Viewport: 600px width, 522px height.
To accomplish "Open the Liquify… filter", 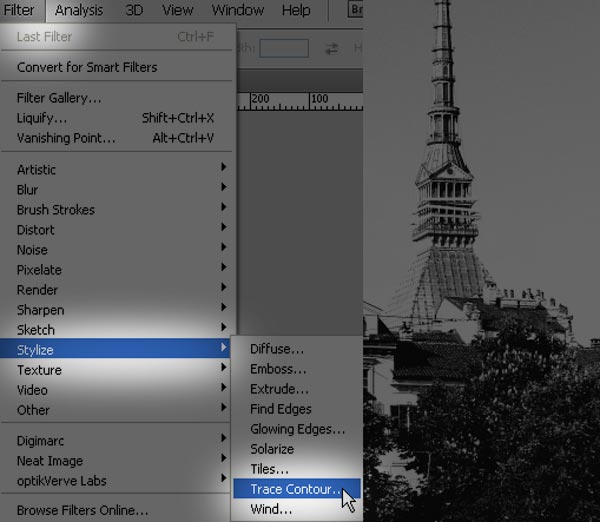I will [x=116, y=118].
